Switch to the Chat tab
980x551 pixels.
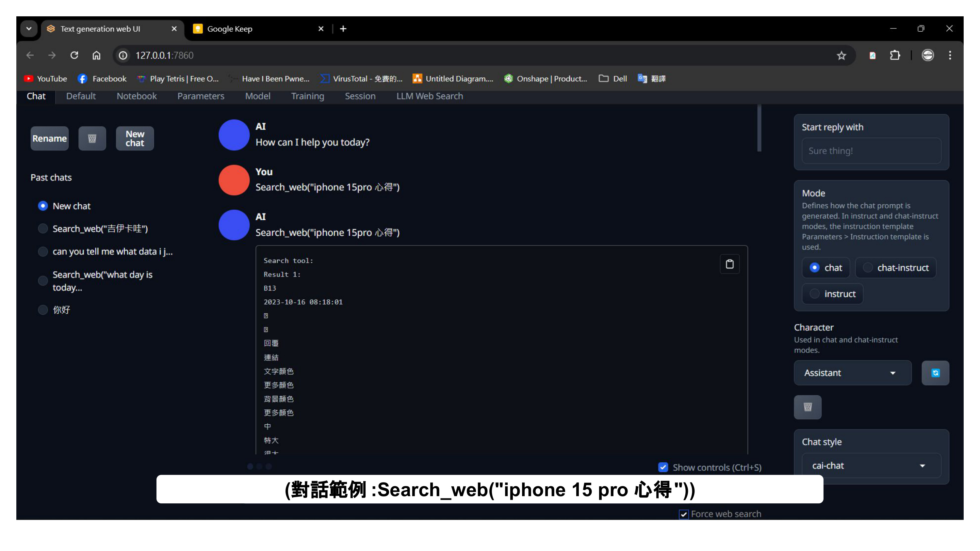pyautogui.click(x=36, y=96)
